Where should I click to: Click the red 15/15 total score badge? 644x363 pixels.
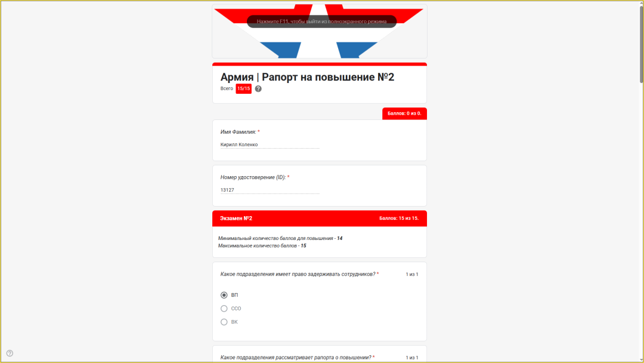[243, 89]
